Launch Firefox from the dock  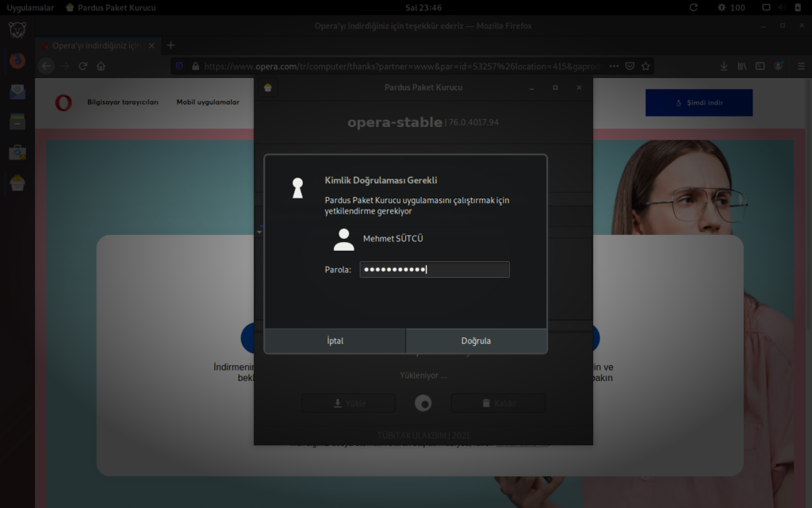17,60
